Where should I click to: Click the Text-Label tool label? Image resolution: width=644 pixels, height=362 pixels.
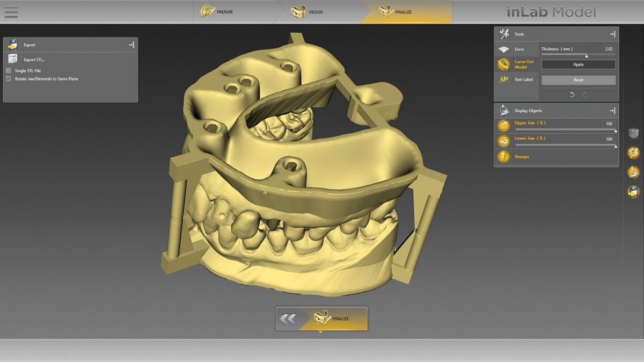pyautogui.click(x=524, y=79)
